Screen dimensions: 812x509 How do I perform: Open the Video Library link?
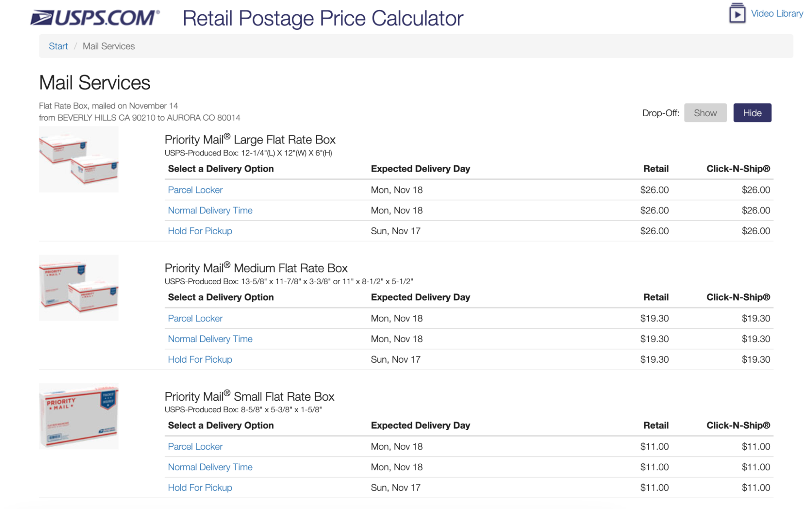(x=777, y=13)
